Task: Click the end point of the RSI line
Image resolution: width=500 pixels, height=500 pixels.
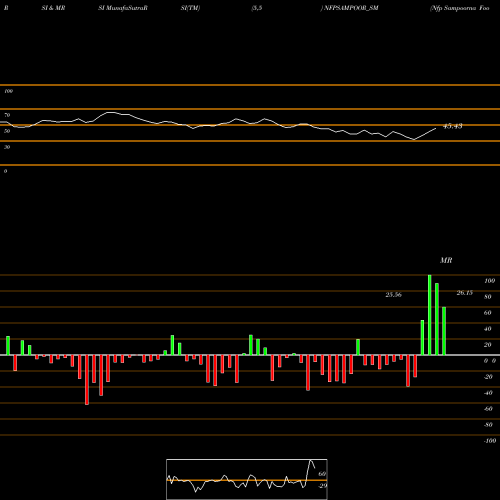Action: click(x=436, y=128)
